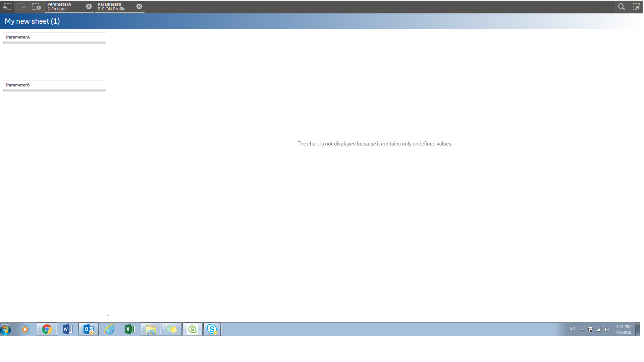
Task: Open the selections tool icon
Action: [636, 6]
